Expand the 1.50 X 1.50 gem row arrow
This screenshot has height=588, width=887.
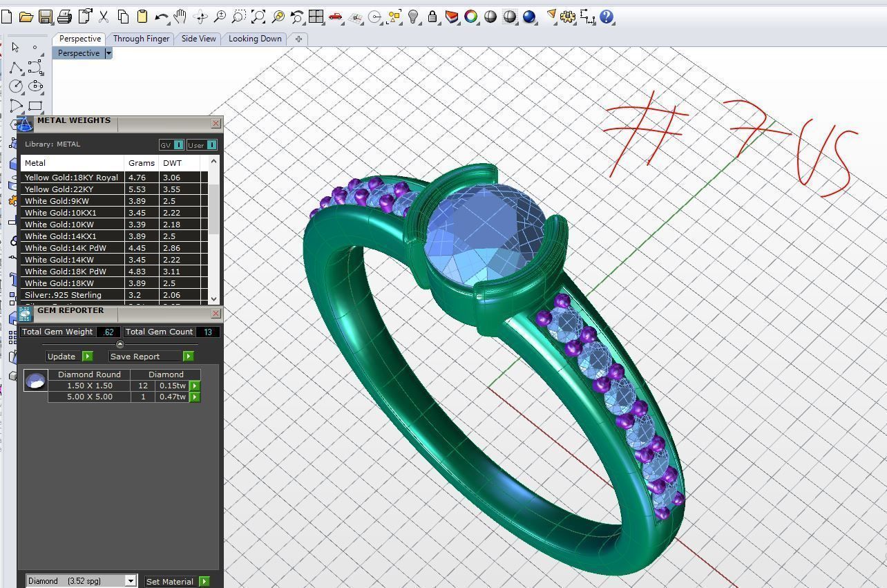point(195,386)
